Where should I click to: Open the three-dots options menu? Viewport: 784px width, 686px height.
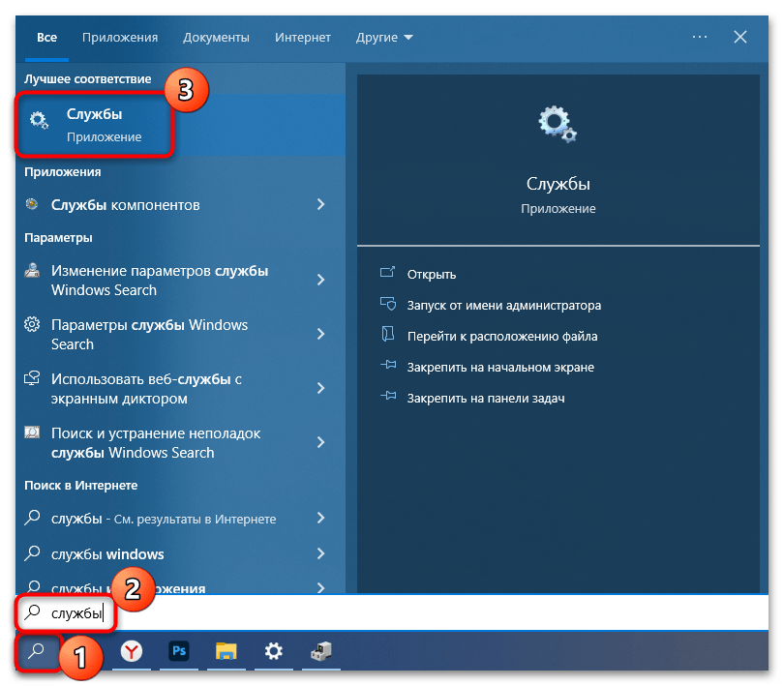(x=700, y=37)
